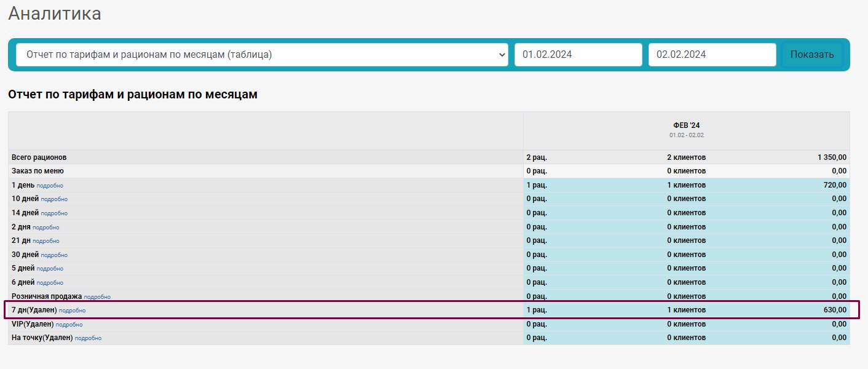Image resolution: width=868 pixels, height=369 pixels.
Task: Open the report type dropdown
Action: (262, 55)
